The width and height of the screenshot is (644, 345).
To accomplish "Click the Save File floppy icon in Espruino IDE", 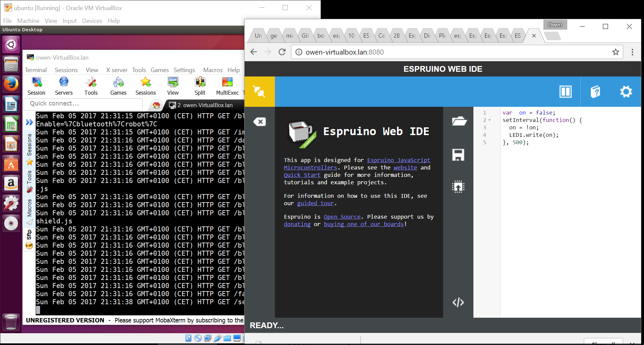I will tap(458, 155).
